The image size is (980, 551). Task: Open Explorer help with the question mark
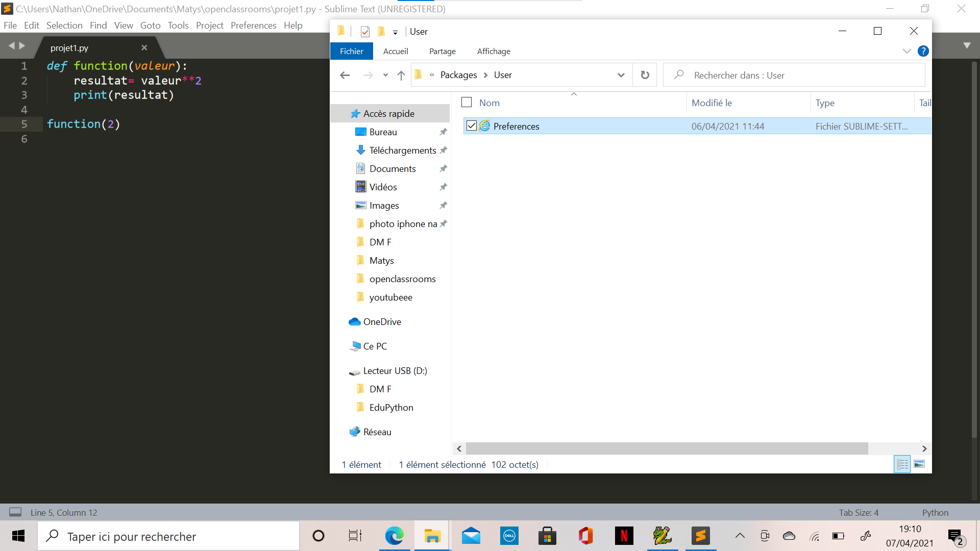923,51
